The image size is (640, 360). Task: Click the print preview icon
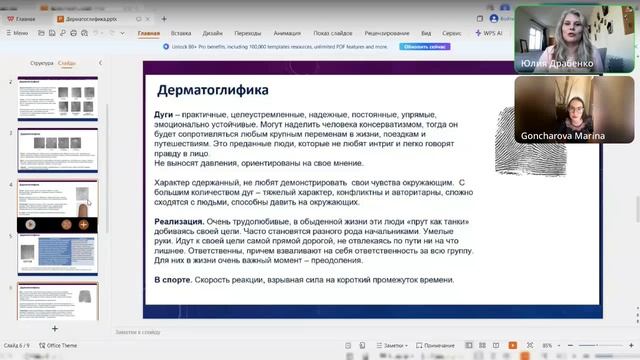tap(84, 33)
